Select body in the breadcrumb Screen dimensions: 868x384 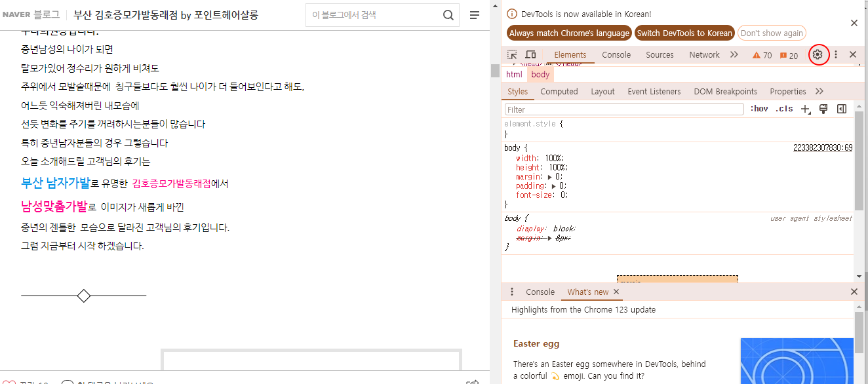pyautogui.click(x=540, y=75)
